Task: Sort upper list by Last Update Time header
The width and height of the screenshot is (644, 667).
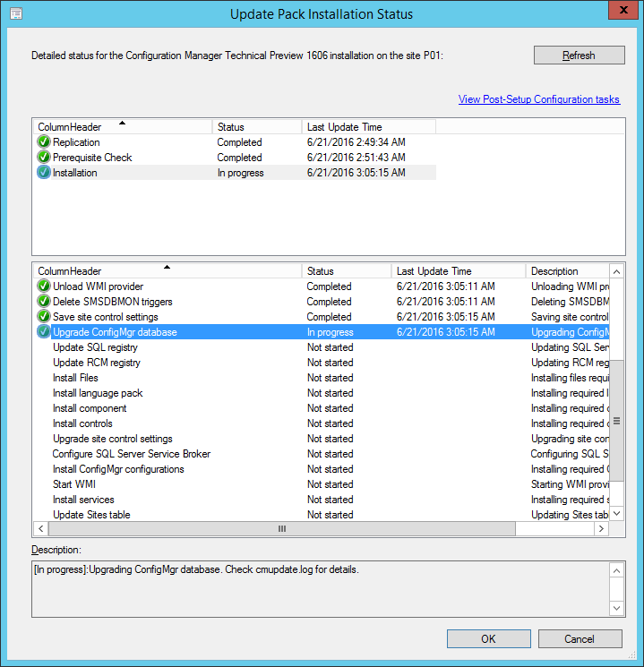Action: (369, 127)
